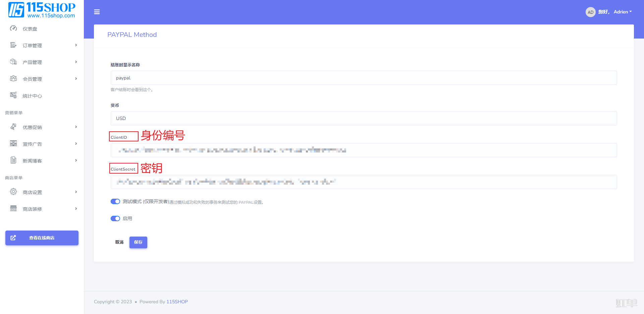Open the 商店设置 menu item
Image resolution: width=644 pixels, height=314 pixels.
42,192
